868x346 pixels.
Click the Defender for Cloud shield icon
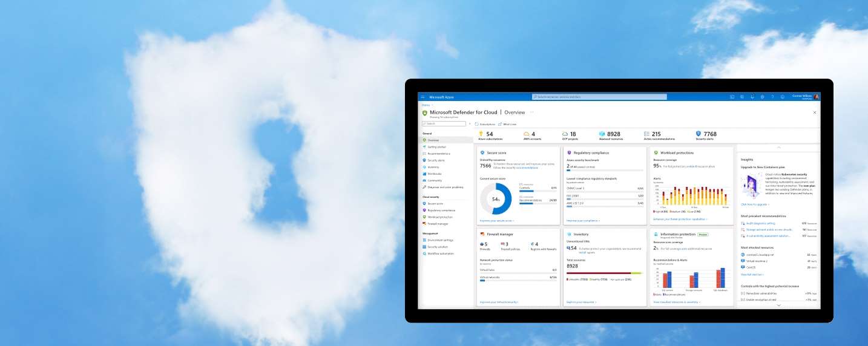(424, 113)
